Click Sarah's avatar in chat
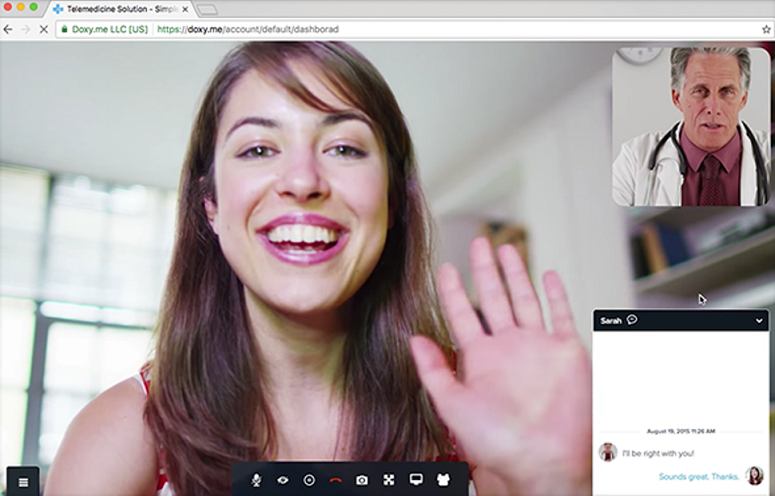Screen dimensions: 775x496 (x=755, y=475)
